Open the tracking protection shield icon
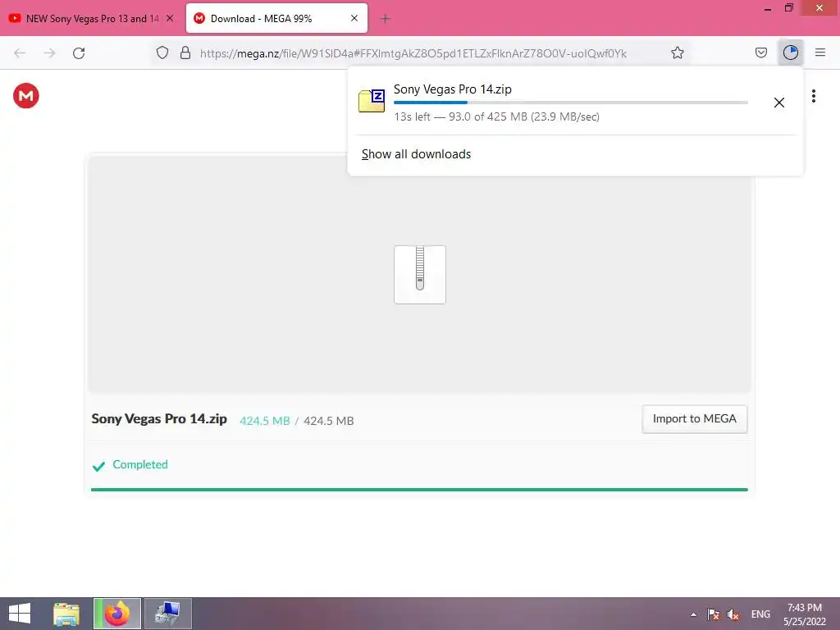This screenshot has height=630, width=840. pyautogui.click(x=162, y=52)
